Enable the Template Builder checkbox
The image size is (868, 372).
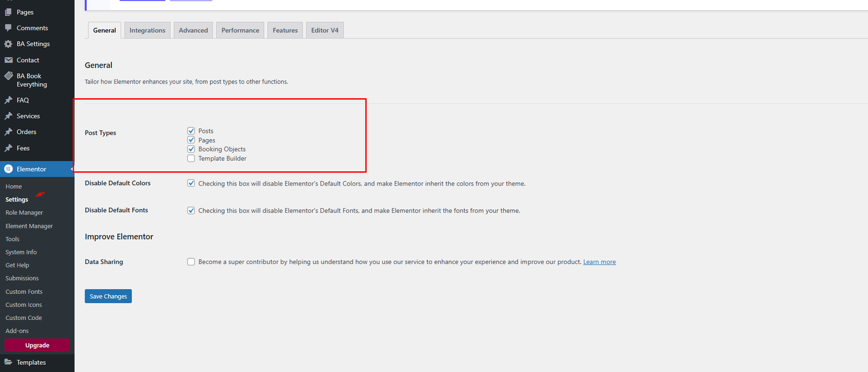click(191, 158)
